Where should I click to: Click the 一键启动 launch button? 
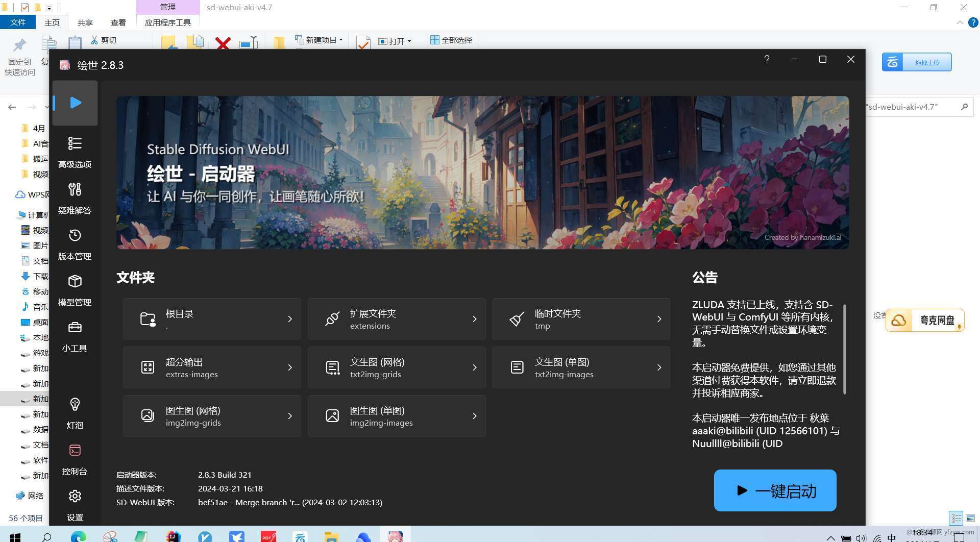(x=775, y=490)
